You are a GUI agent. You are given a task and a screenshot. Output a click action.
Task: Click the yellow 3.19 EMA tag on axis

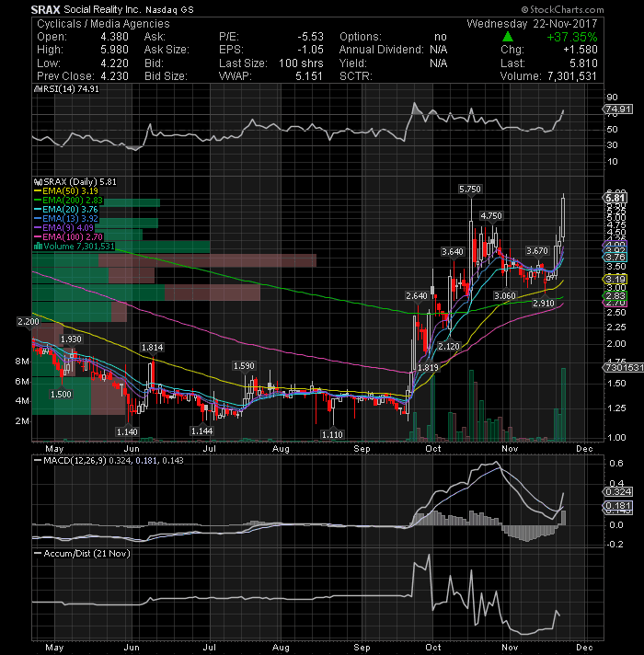click(x=615, y=279)
